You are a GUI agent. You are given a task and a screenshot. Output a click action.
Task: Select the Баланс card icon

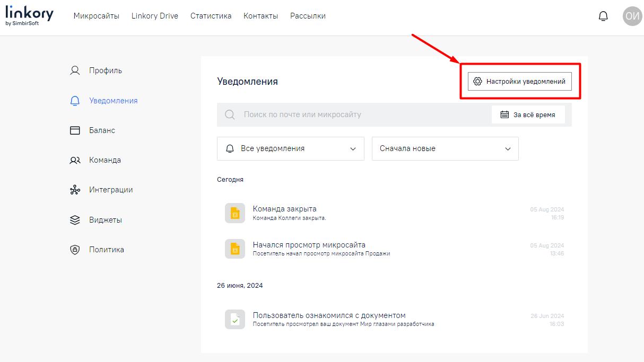click(74, 130)
